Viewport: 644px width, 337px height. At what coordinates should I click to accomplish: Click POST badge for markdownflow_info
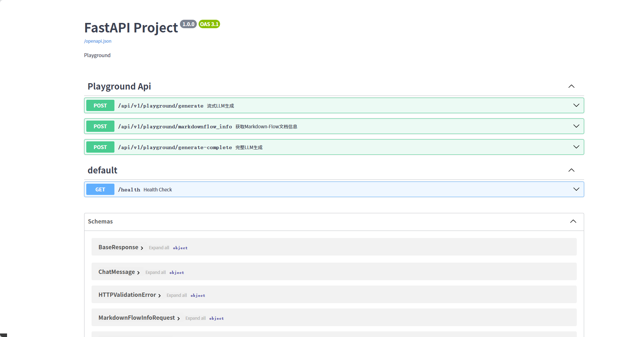pyautogui.click(x=100, y=126)
